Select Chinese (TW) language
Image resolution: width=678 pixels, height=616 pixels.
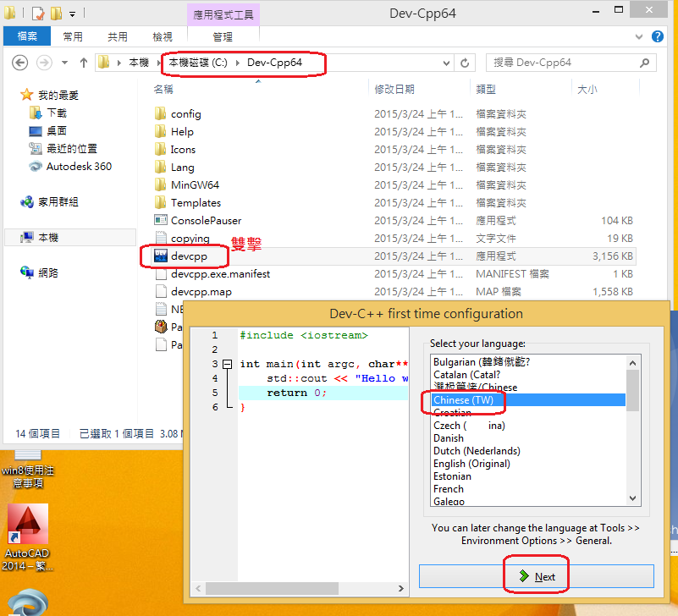(528, 400)
